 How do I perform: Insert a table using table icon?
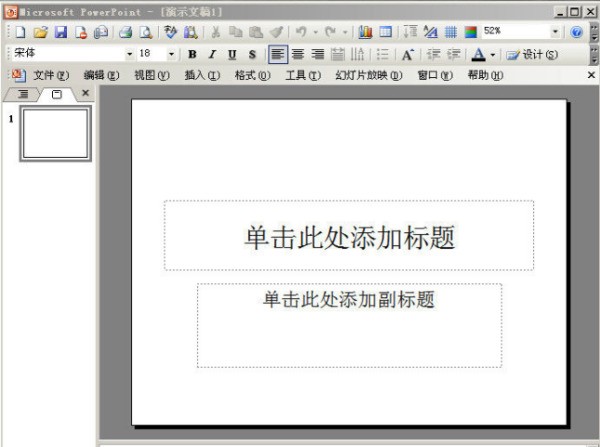(x=385, y=32)
